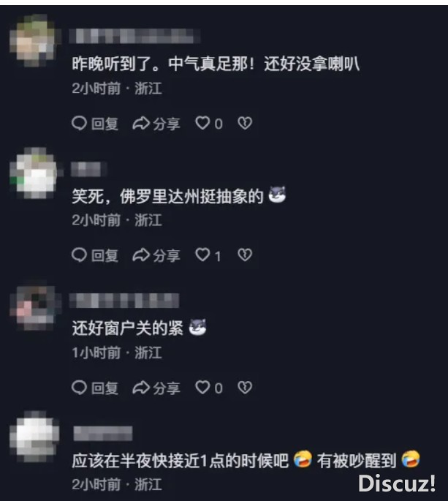Image resolution: width=448 pixels, height=501 pixels.
Task: Open avatar of the 半夜快接近1点 commenter
Action: [35, 437]
